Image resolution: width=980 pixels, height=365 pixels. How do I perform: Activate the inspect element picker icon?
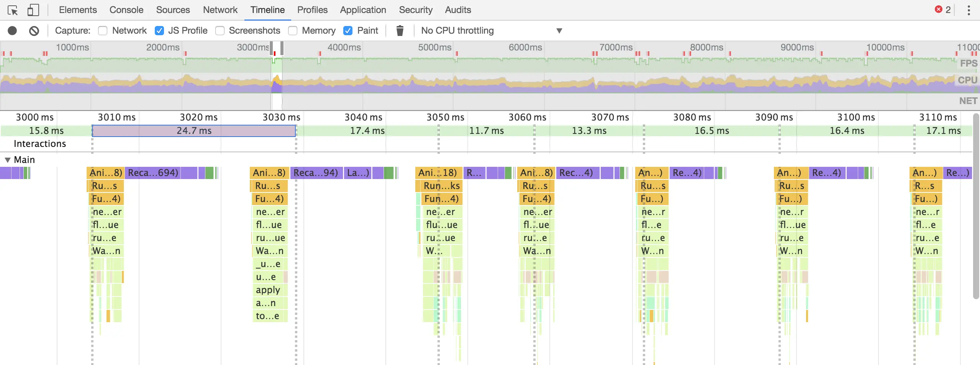point(13,10)
